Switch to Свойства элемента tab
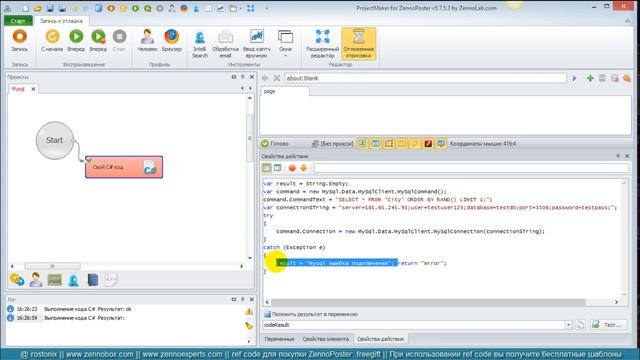 tap(325, 339)
